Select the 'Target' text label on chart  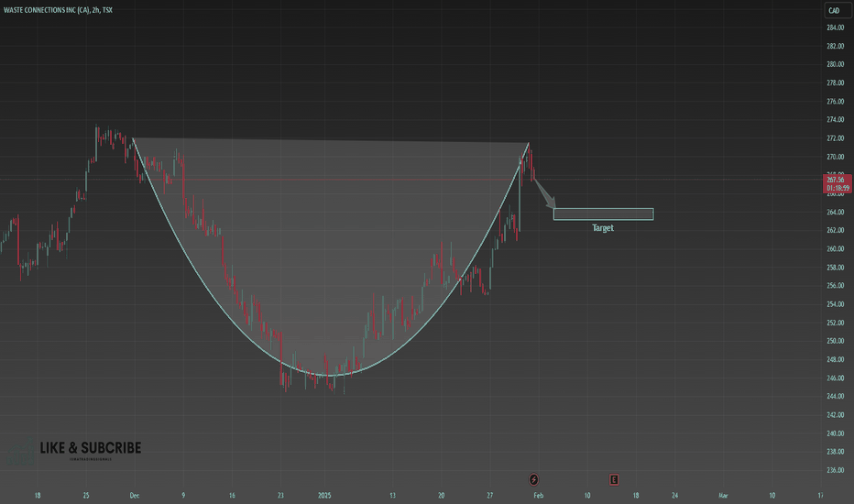[603, 228]
